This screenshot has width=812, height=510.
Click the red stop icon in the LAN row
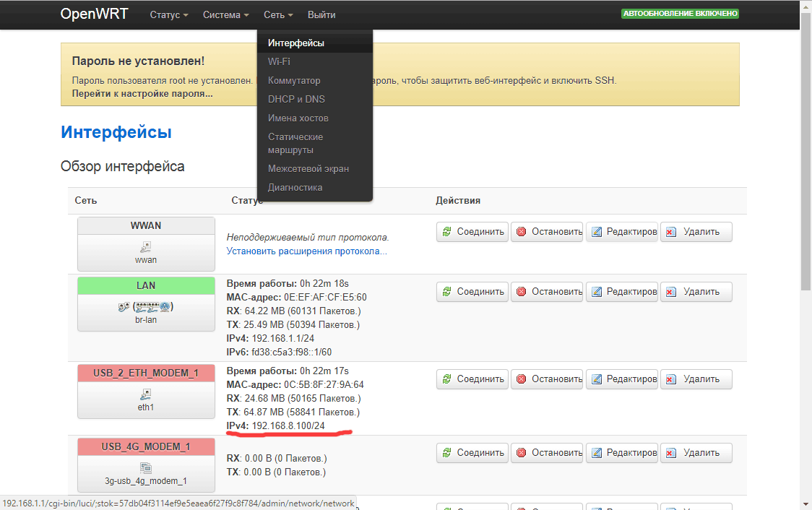click(522, 292)
